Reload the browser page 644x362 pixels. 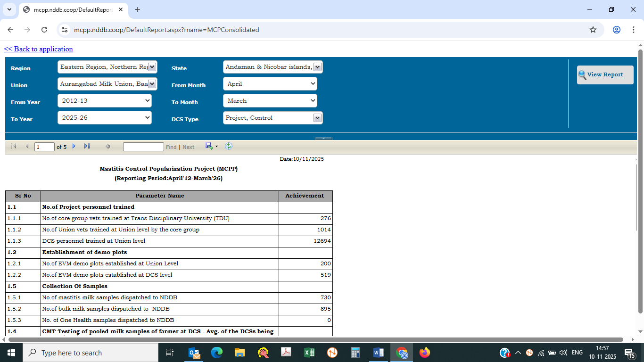coord(44,30)
